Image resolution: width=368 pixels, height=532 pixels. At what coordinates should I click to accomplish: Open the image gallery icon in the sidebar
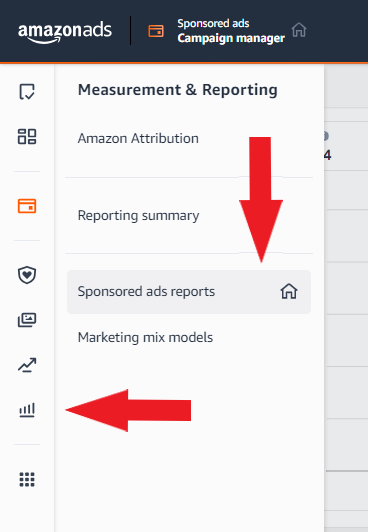27,320
